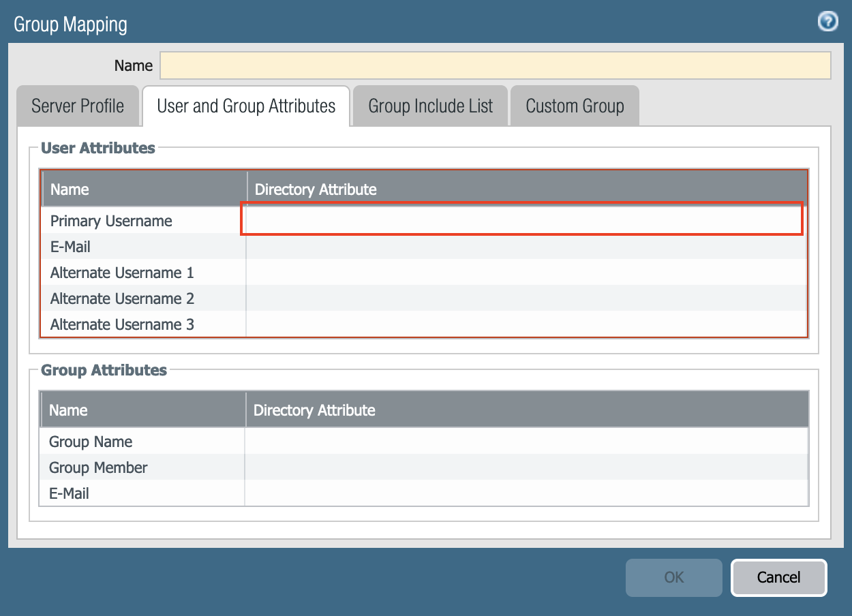
Task: Select the Alternate Username 3 directory attribute cell
Action: (x=525, y=324)
